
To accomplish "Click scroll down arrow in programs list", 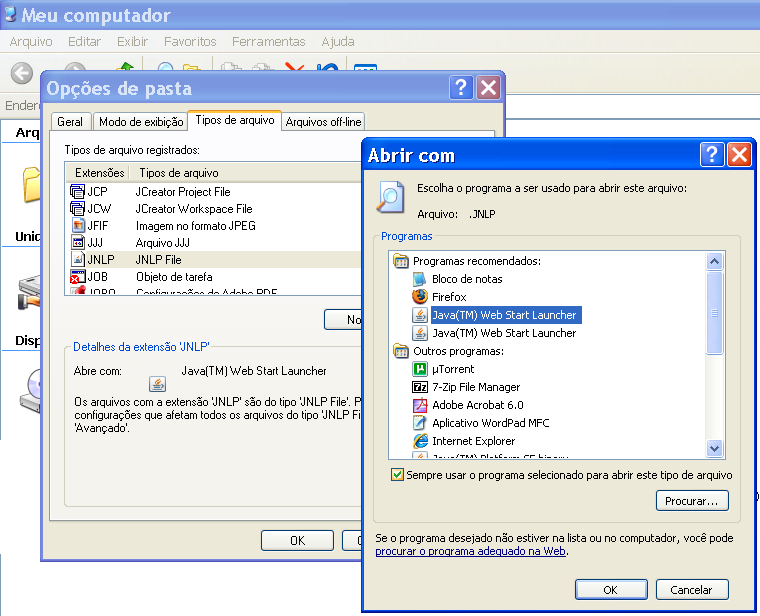I will pyautogui.click(x=714, y=448).
